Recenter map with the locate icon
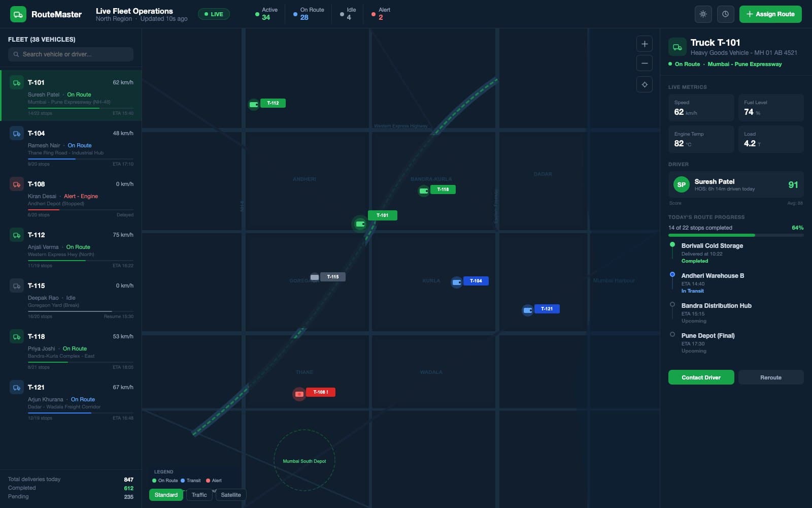 point(645,84)
